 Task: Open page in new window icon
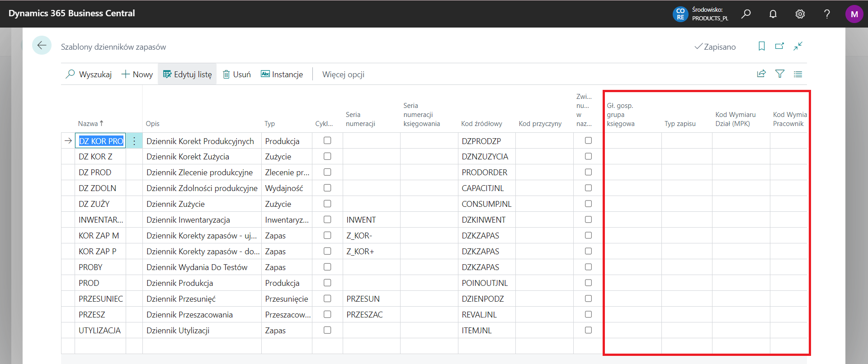pyautogui.click(x=779, y=46)
